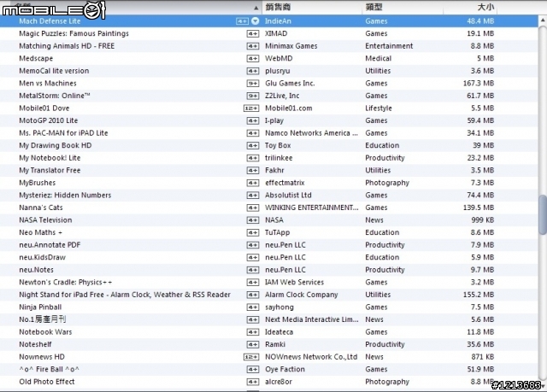The height and width of the screenshot is (392, 547).
Task: Select the Medscape app row
Action: coord(269,58)
